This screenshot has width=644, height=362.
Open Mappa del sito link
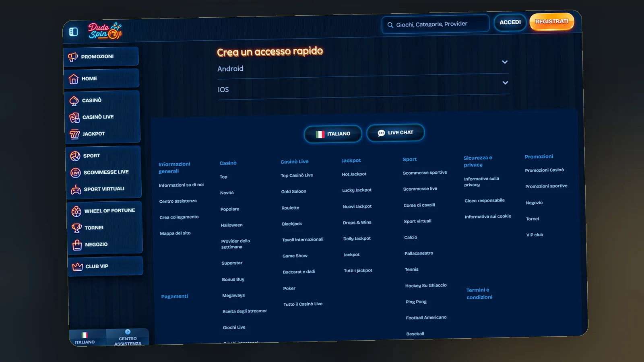pyautogui.click(x=175, y=233)
